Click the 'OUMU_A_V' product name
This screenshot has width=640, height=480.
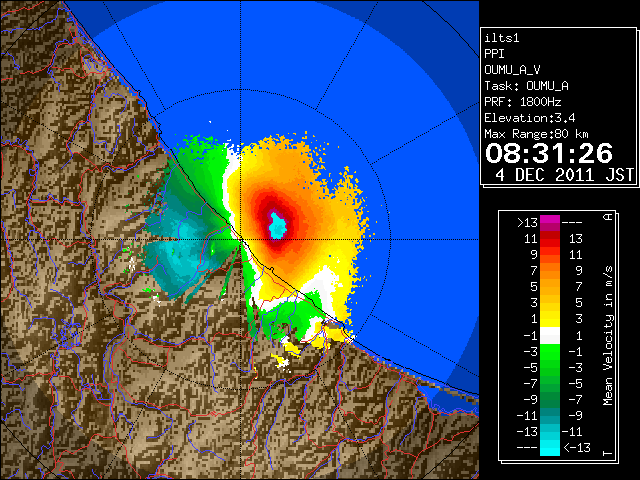(512, 70)
